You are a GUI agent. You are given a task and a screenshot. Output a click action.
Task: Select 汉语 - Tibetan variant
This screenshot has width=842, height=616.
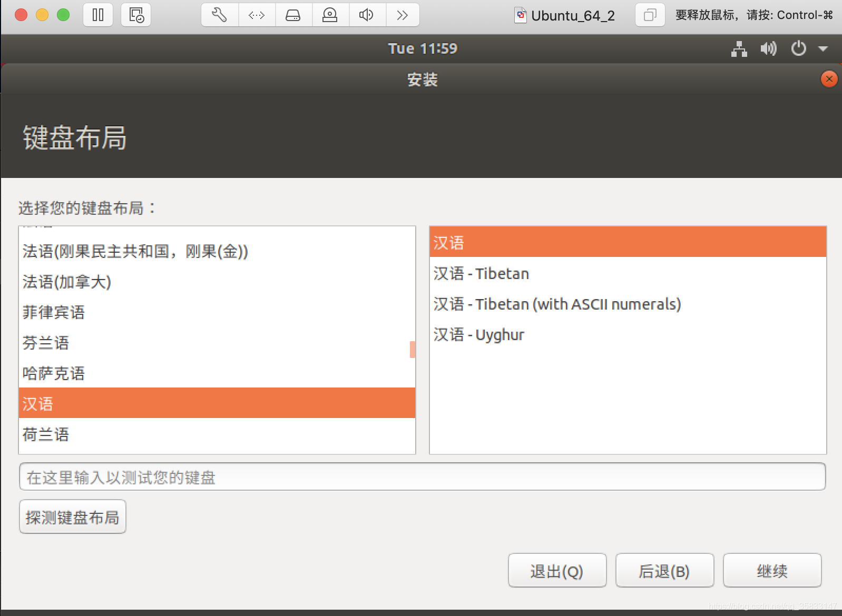coord(628,273)
